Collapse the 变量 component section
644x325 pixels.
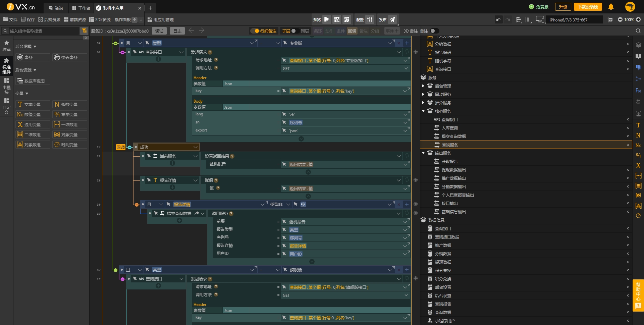22,93
